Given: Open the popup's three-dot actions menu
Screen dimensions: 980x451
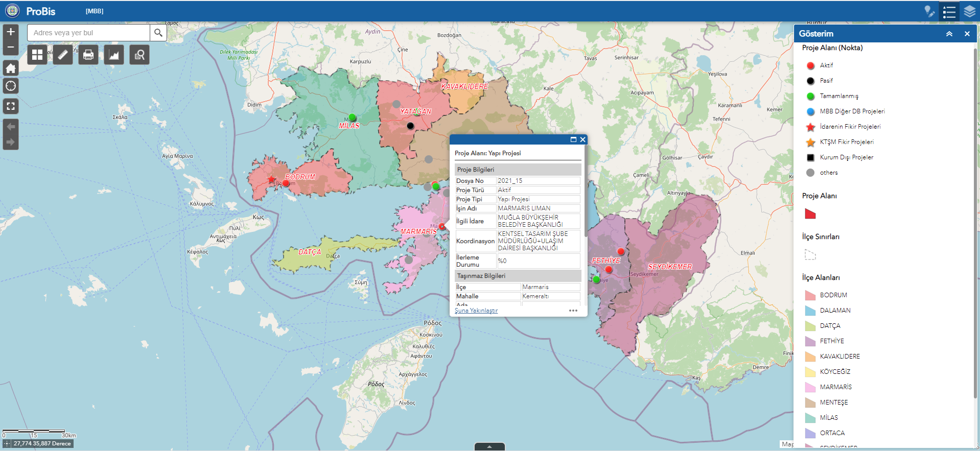Looking at the screenshot, I should [x=573, y=311].
